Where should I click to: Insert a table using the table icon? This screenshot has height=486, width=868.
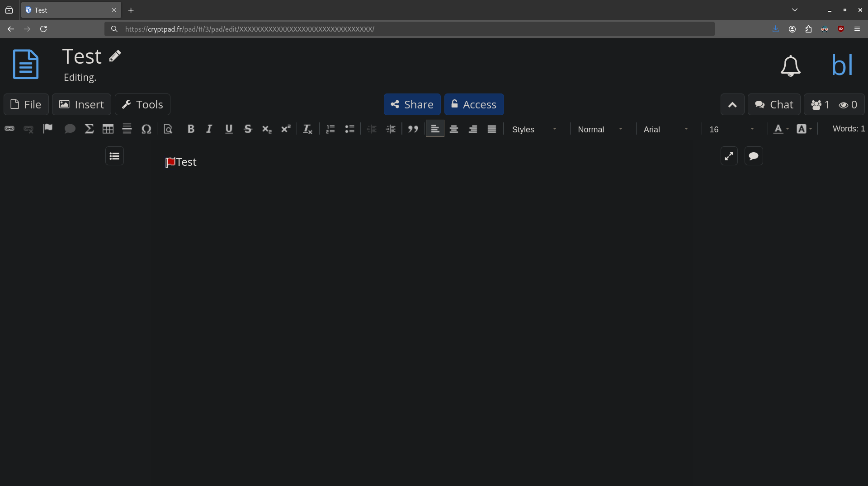tap(108, 129)
